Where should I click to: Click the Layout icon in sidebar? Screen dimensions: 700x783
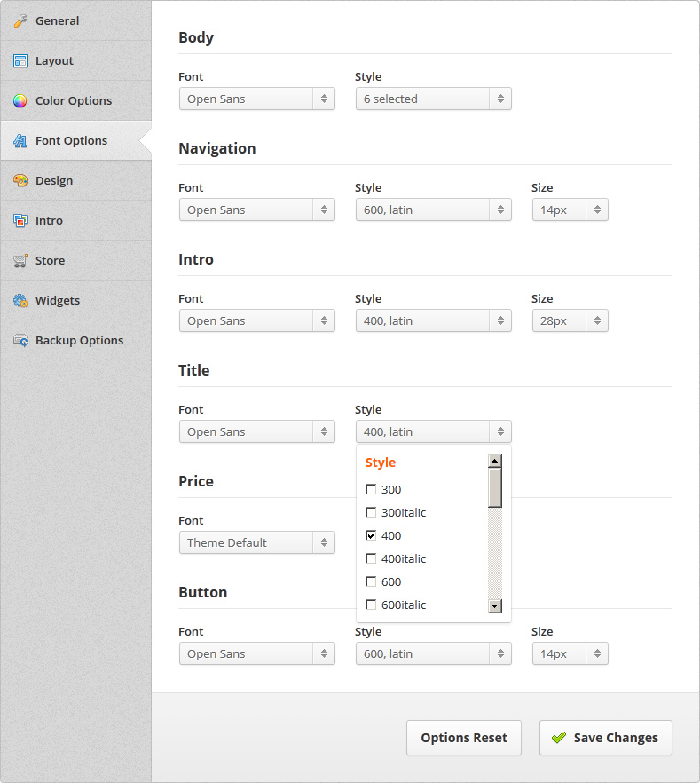coord(20,61)
